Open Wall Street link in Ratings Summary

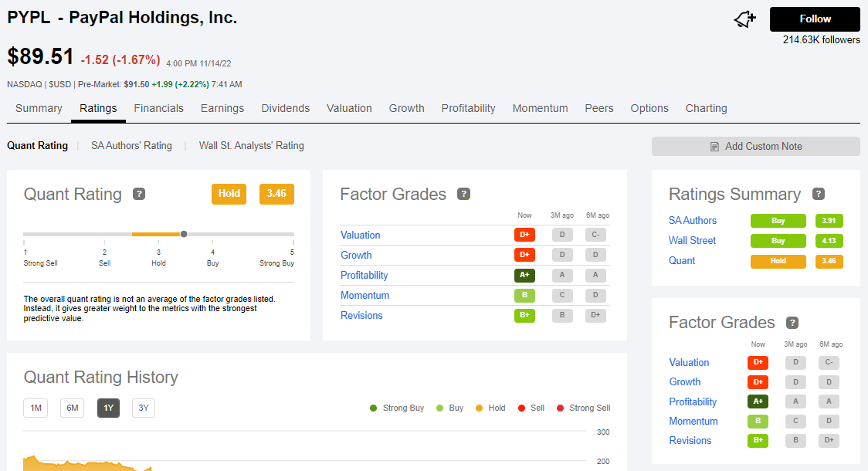(692, 241)
